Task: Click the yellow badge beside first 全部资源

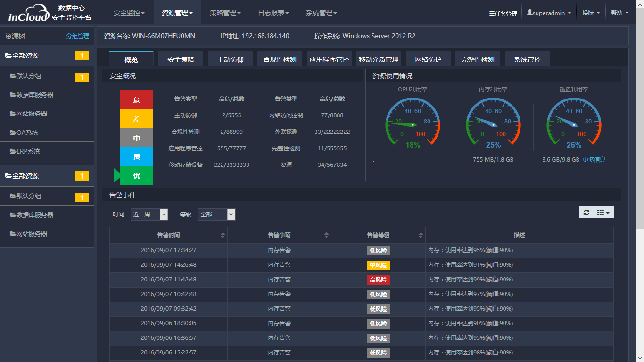Action: click(82, 56)
